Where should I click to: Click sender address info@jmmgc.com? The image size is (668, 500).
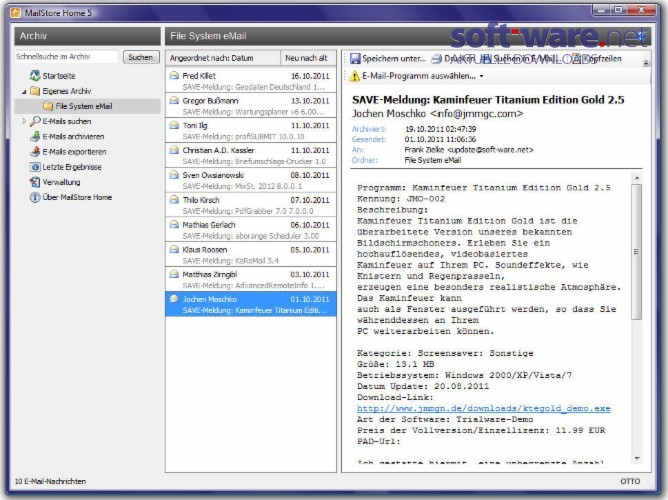[x=477, y=114]
